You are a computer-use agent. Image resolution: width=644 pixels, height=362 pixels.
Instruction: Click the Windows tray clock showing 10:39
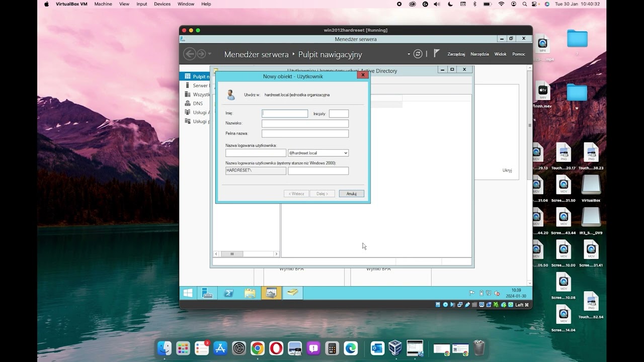click(516, 293)
